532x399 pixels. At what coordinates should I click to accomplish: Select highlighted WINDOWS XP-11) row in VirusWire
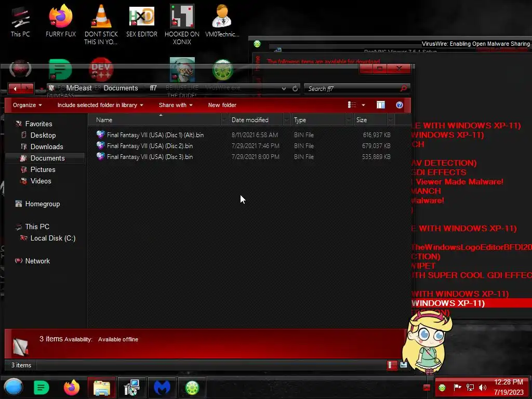pyautogui.click(x=472, y=303)
